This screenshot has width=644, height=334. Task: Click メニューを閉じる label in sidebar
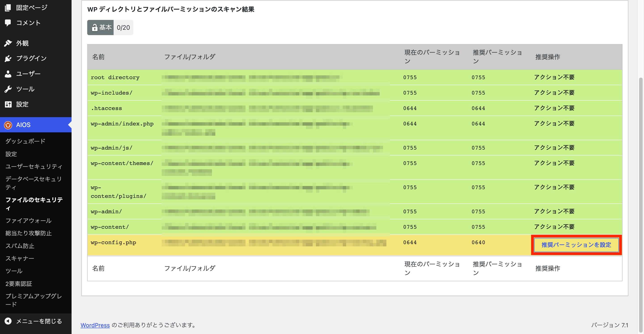click(x=39, y=321)
